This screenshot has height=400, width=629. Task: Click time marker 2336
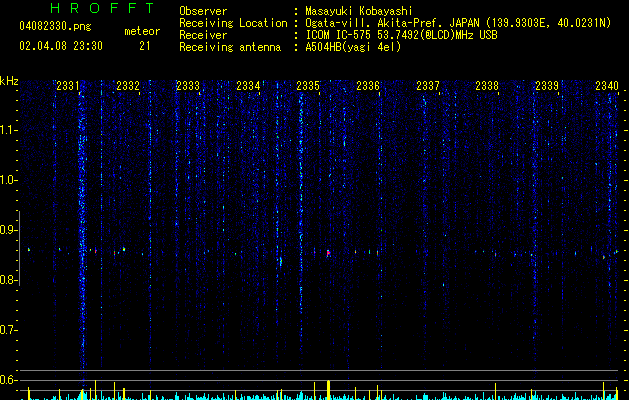pos(368,85)
